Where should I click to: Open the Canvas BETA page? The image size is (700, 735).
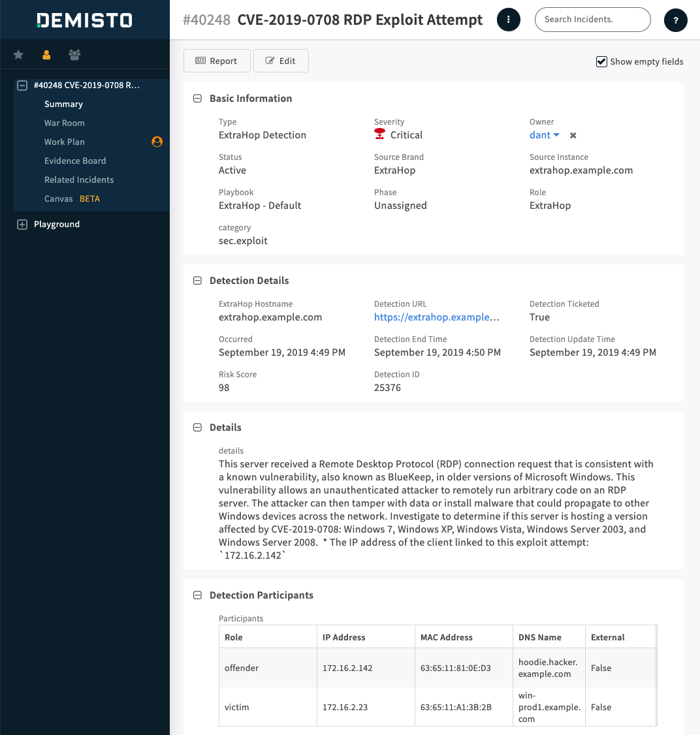coord(72,198)
